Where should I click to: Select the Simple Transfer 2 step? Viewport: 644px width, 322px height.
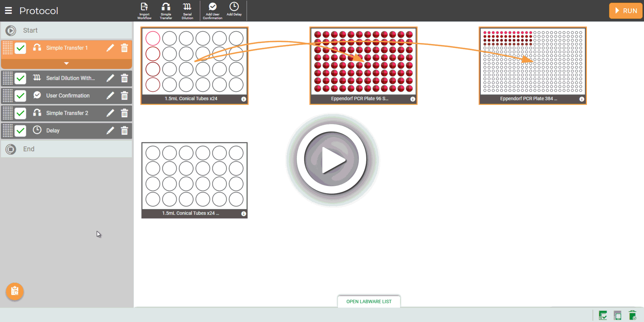(67, 113)
